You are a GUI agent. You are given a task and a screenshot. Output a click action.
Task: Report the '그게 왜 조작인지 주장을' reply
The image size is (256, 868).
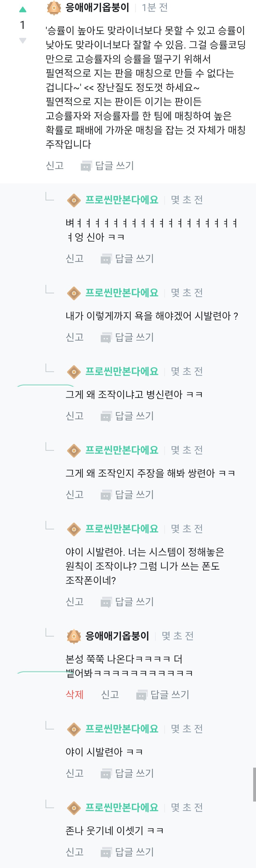[74, 494]
